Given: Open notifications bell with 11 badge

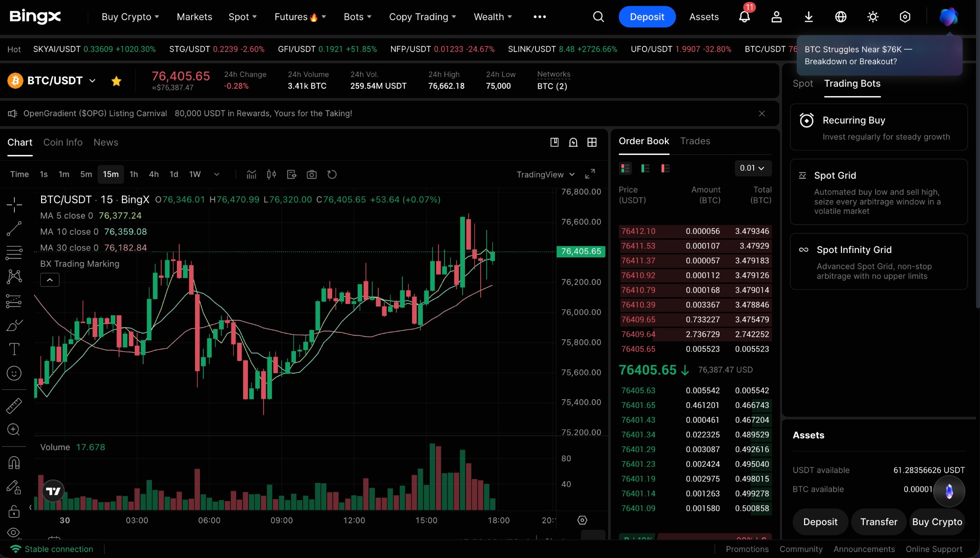Looking at the screenshot, I should point(744,17).
